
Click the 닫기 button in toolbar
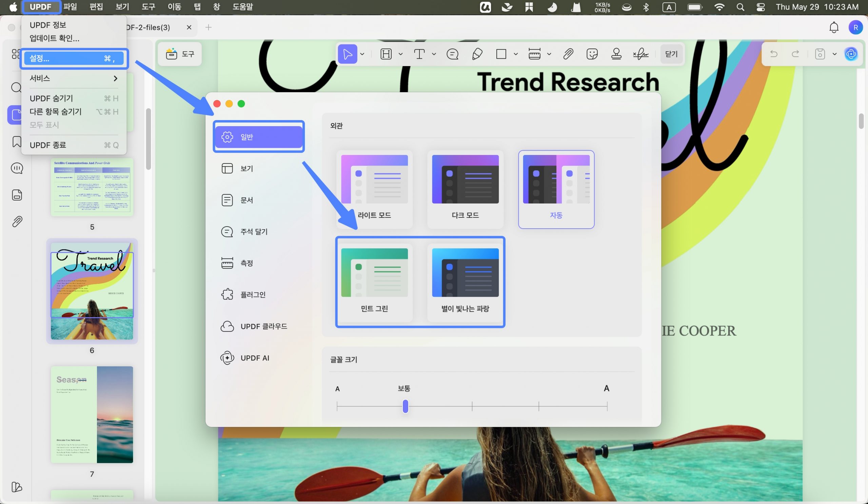(x=671, y=54)
